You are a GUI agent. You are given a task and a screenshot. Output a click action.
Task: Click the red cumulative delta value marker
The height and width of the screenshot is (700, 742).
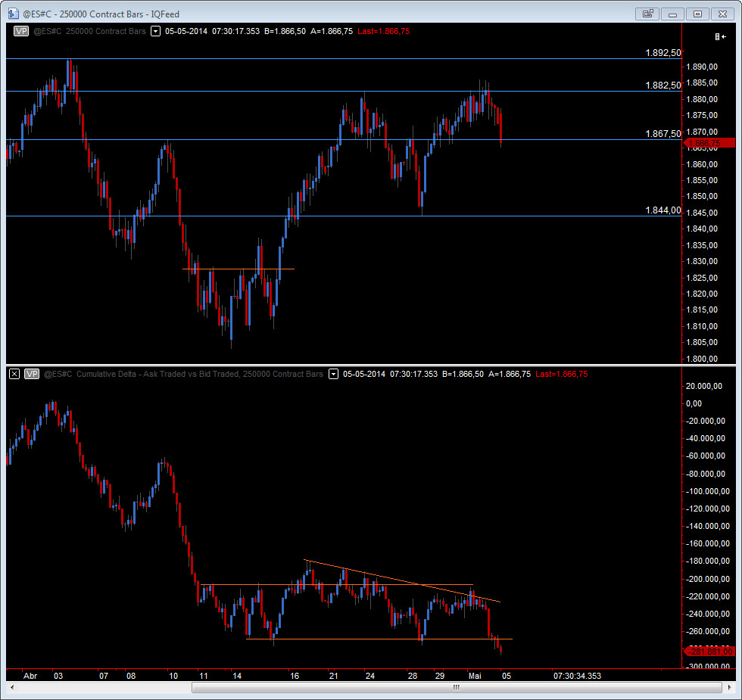(x=709, y=651)
